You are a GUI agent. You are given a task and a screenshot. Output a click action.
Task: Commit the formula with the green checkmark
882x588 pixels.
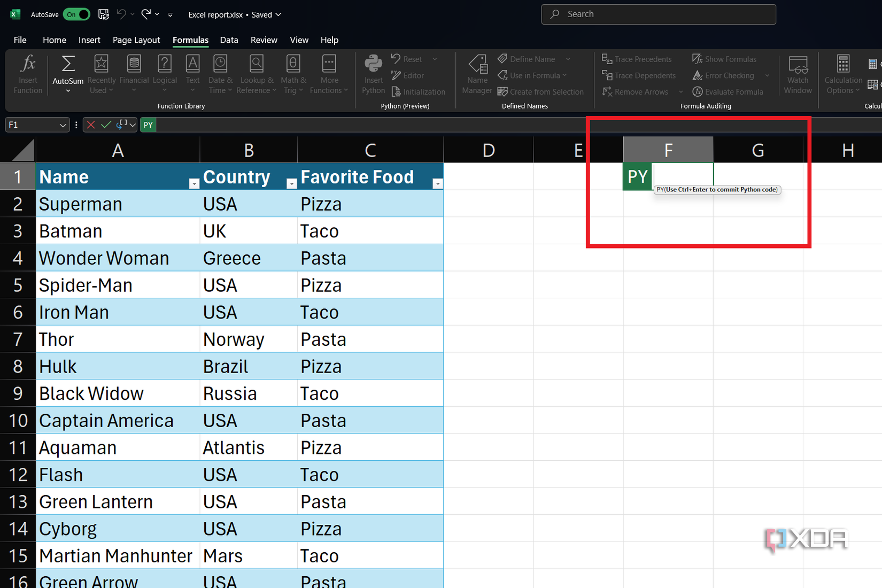click(104, 125)
